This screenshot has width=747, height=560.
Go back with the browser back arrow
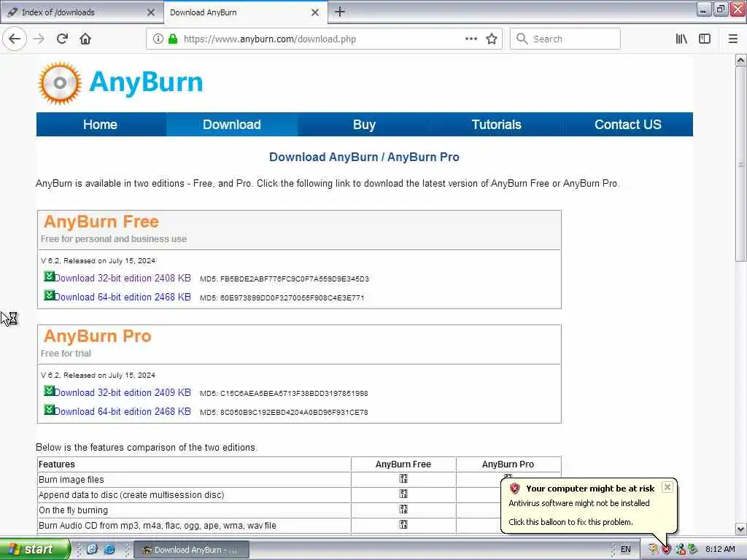[15, 39]
